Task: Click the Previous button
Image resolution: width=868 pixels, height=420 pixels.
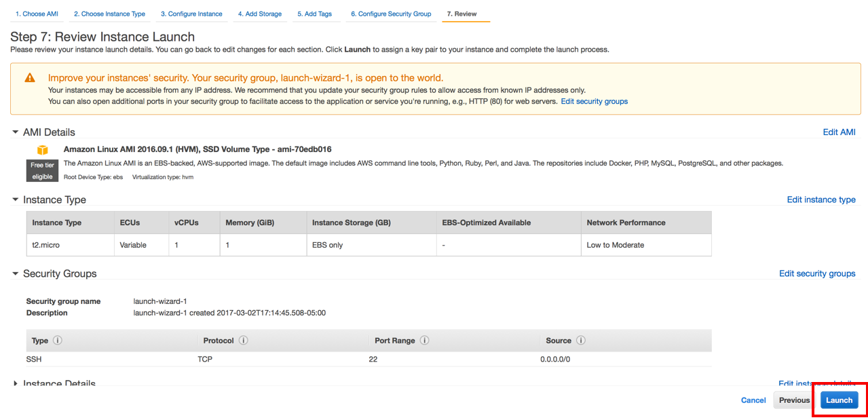Action: coord(794,400)
